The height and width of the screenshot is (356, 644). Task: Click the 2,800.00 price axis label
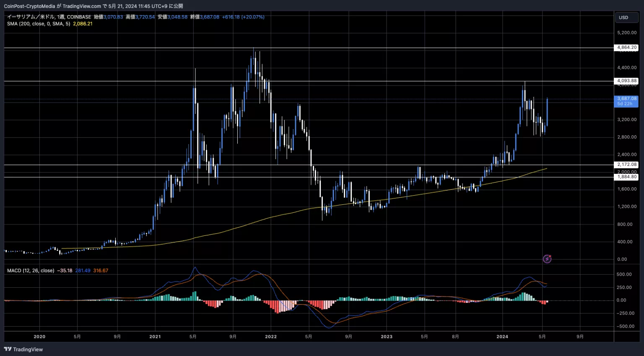(x=627, y=137)
